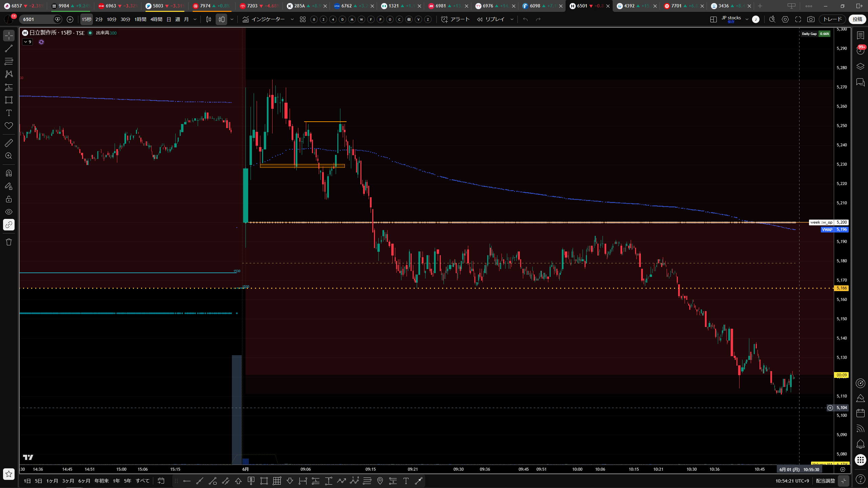Viewport: 868px width, 488px height.
Task: Pick the ruler measure tool
Action: tap(9, 143)
